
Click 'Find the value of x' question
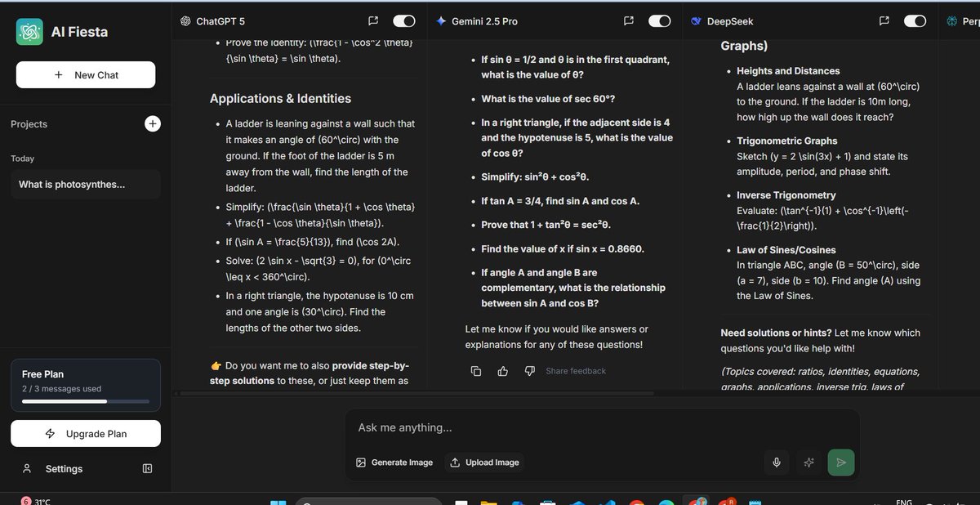pos(563,249)
